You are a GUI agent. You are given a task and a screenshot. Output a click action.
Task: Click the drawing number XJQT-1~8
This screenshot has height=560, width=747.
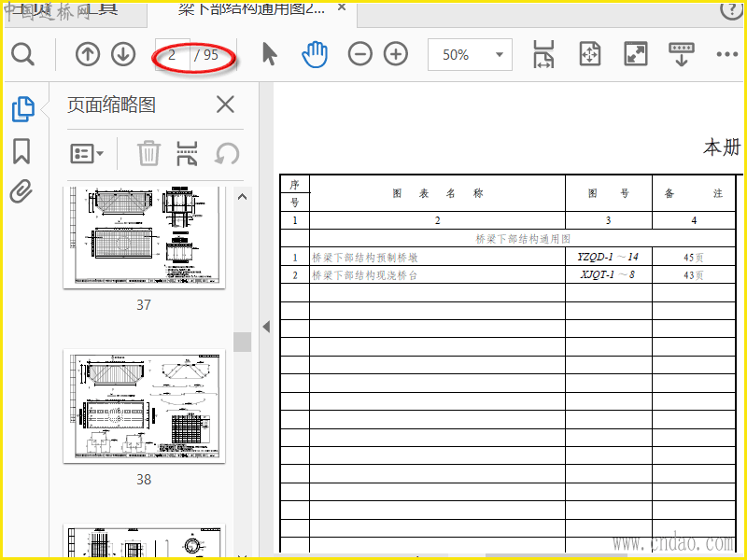tap(608, 274)
